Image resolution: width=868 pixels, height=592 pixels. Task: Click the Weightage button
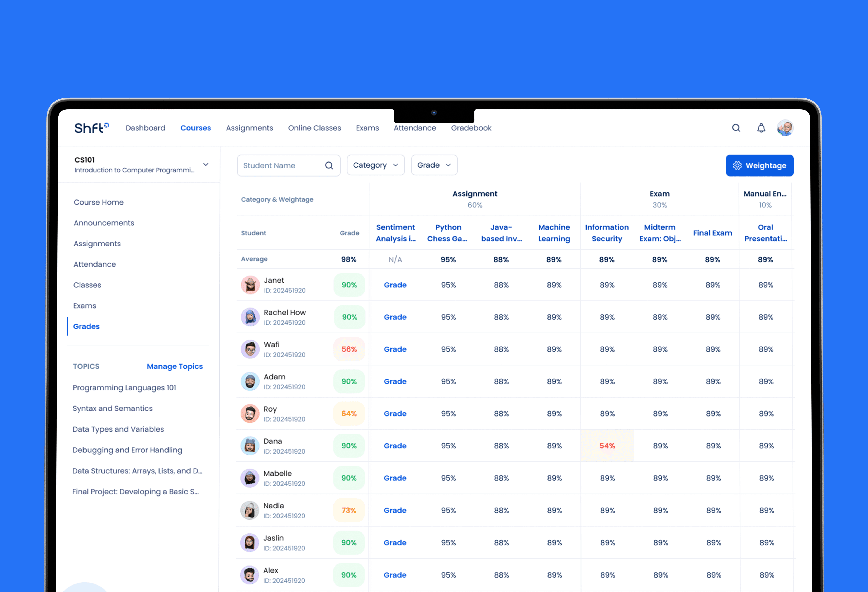point(760,165)
